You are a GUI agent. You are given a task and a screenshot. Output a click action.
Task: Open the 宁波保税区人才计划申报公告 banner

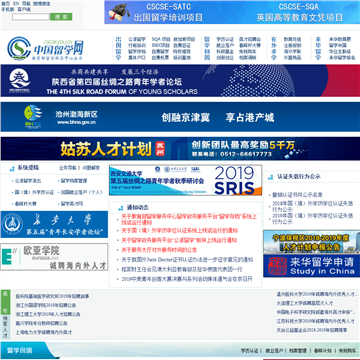tap(311, 242)
